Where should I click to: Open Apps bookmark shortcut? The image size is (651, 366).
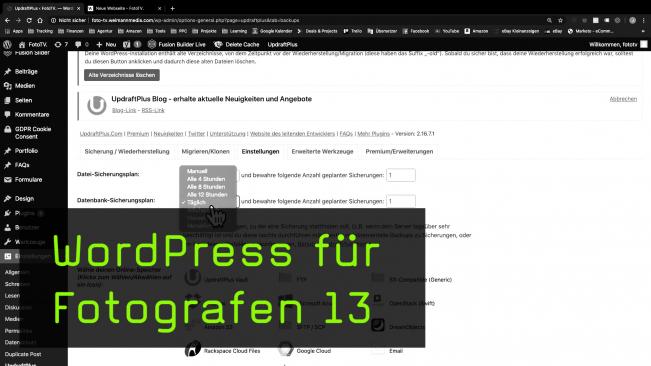[x=14, y=31]
